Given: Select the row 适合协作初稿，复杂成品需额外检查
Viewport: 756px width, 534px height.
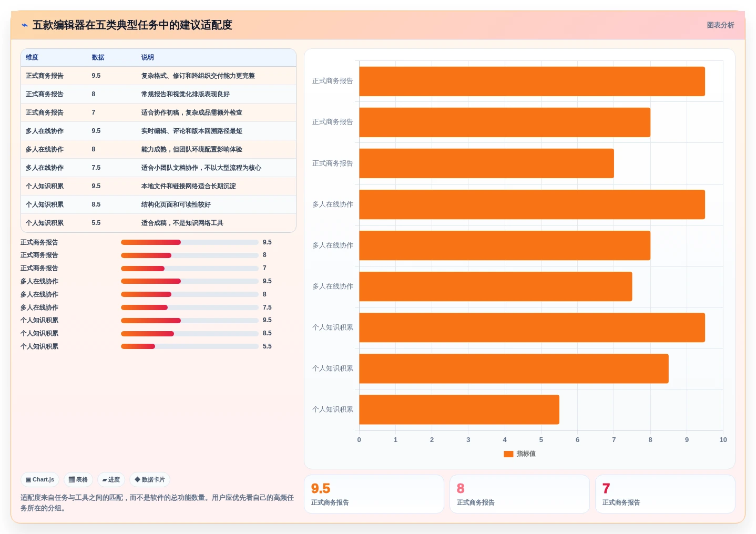Looking at the screenshot, I should (x=158, y=112).
